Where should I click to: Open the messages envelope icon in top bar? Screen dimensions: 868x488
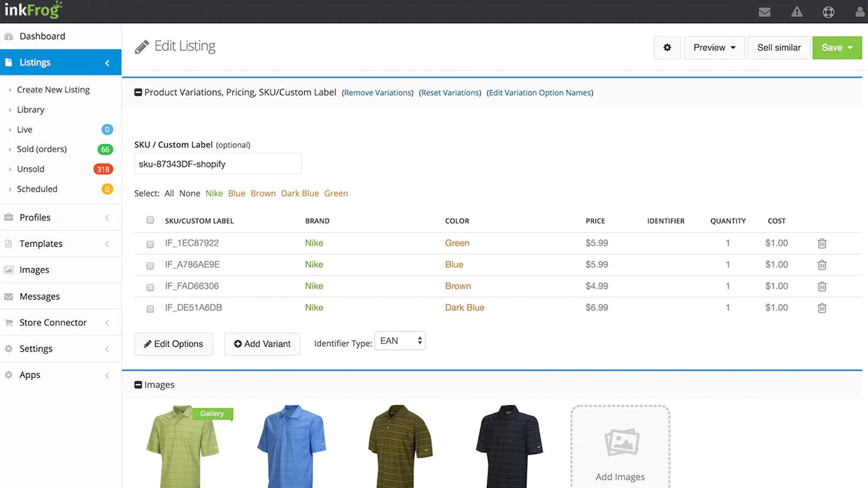point(764,11)
